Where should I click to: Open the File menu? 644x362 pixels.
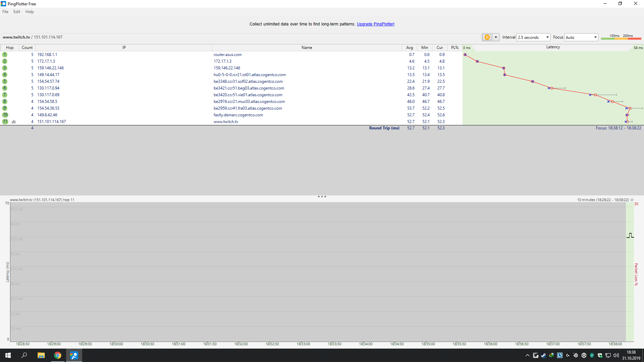(5, 12)
